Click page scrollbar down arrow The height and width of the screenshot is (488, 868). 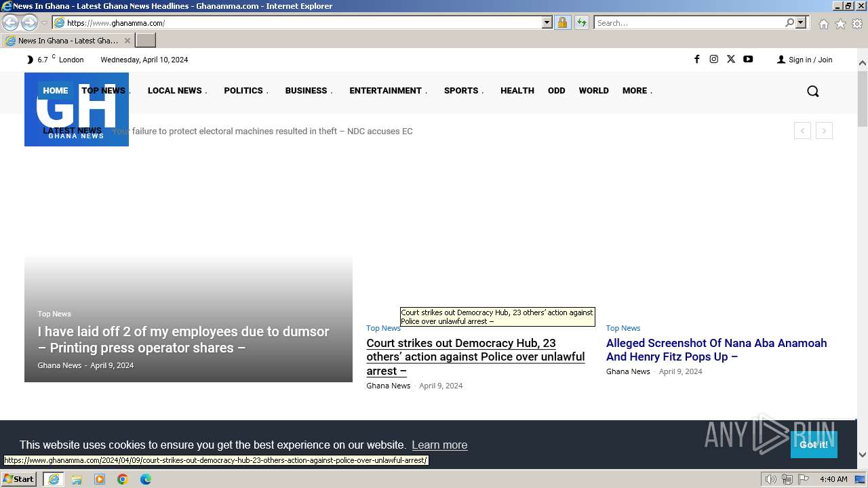tap(863, 455)
